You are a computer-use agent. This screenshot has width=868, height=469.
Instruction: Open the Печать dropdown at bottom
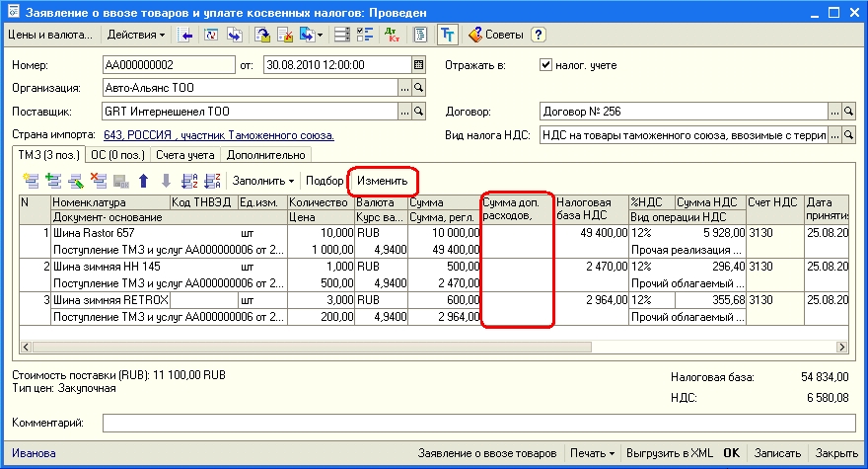(592, 453)
